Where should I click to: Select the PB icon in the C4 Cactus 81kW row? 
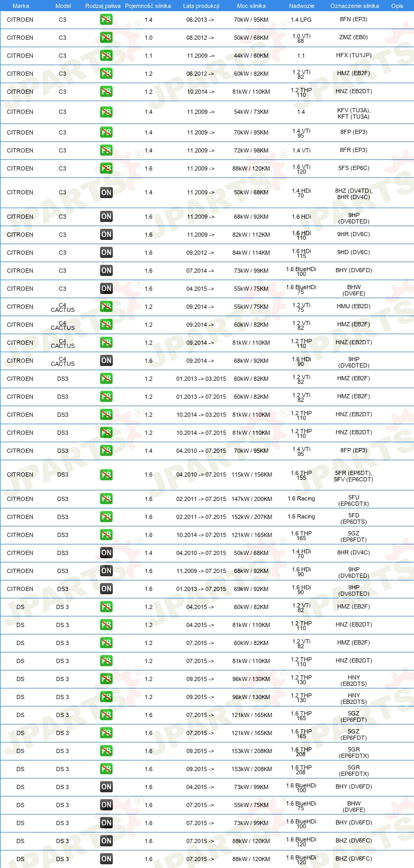click(x=106, y=343)
